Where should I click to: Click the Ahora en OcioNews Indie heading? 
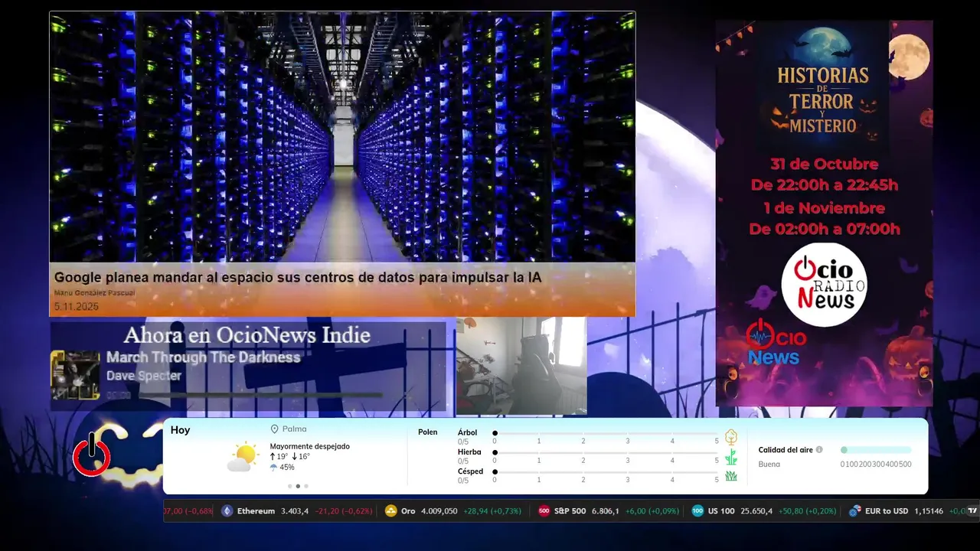coord(247,335)
